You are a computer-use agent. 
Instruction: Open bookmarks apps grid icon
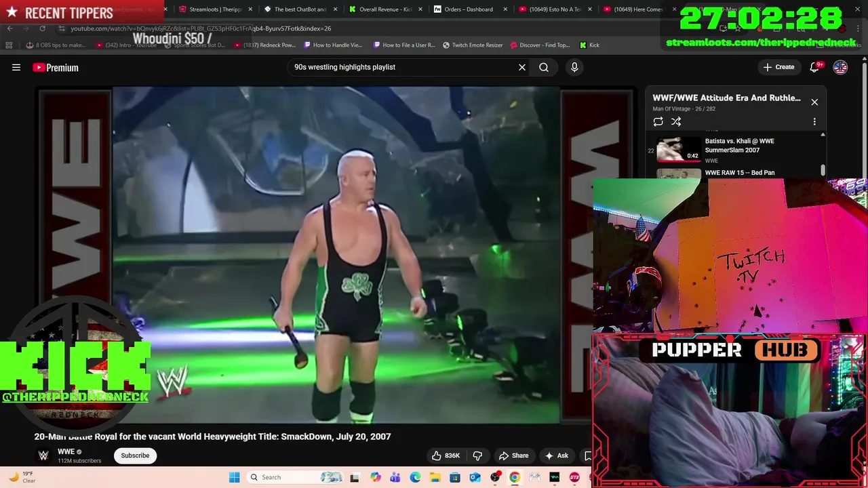pyautogui.click(x=9, y=45)
